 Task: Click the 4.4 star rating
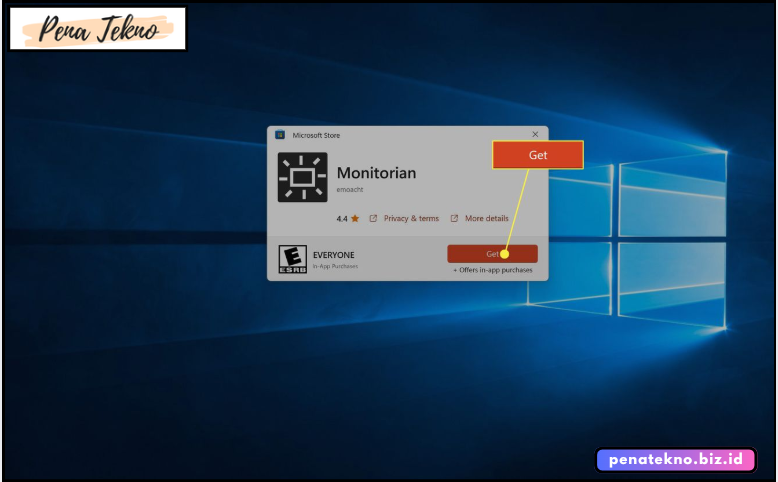tap(348, 218)
